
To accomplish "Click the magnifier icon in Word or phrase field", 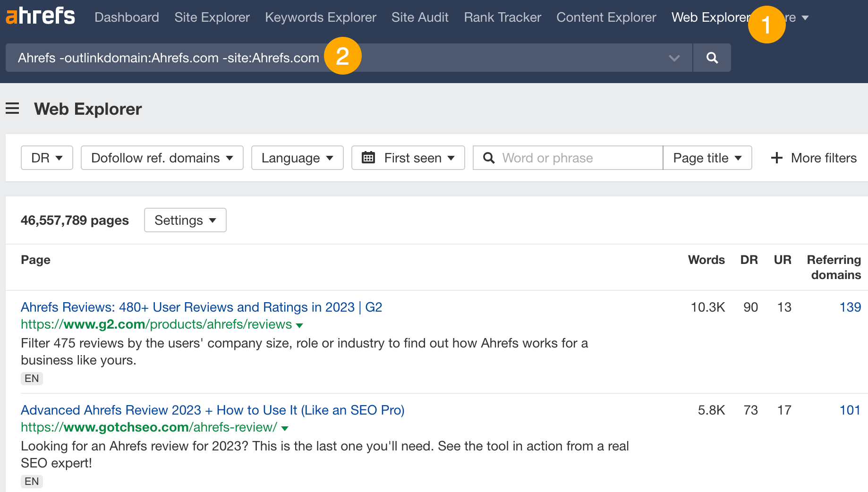I will click(x=489, y=158).
